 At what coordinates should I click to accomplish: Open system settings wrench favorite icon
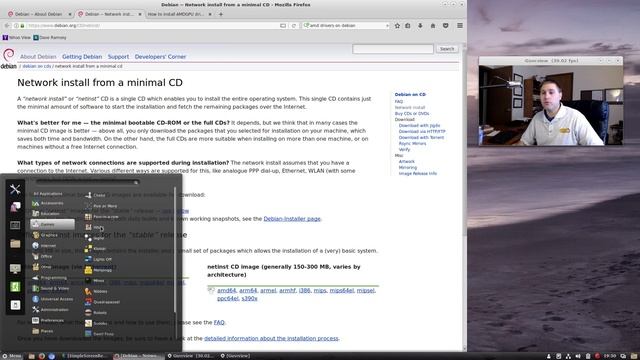click(15, 189)
